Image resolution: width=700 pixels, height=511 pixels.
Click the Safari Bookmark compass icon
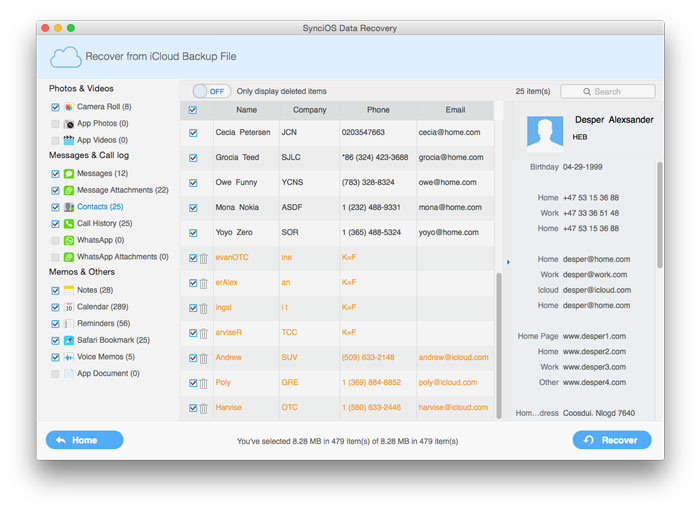[69, 341]
